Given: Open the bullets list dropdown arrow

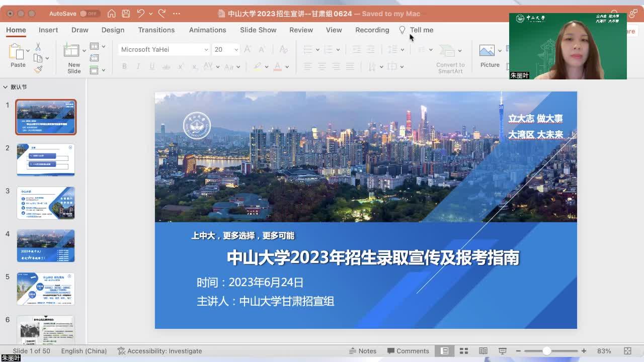Looking at the screenshot, I should [317, 50].
